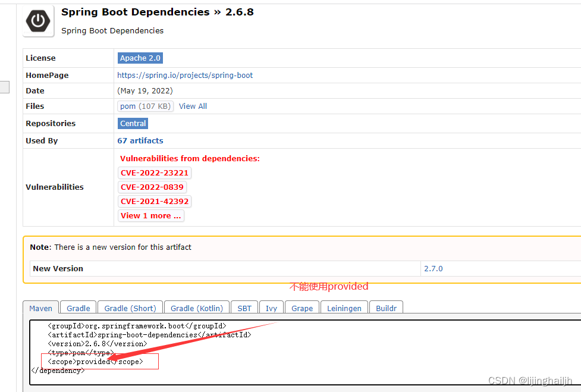Click the version 2.6.8 line in snippet
The height and width of the screenshot is (392, 581).
click(97, 344)
